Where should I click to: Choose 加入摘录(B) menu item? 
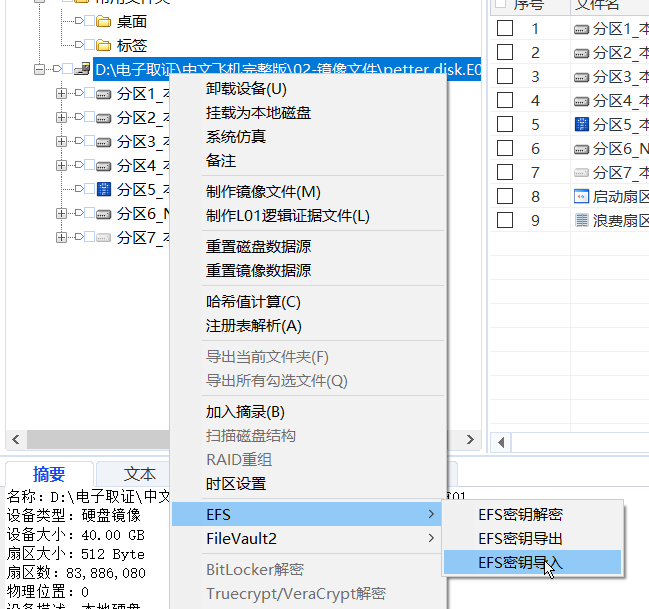309,412
